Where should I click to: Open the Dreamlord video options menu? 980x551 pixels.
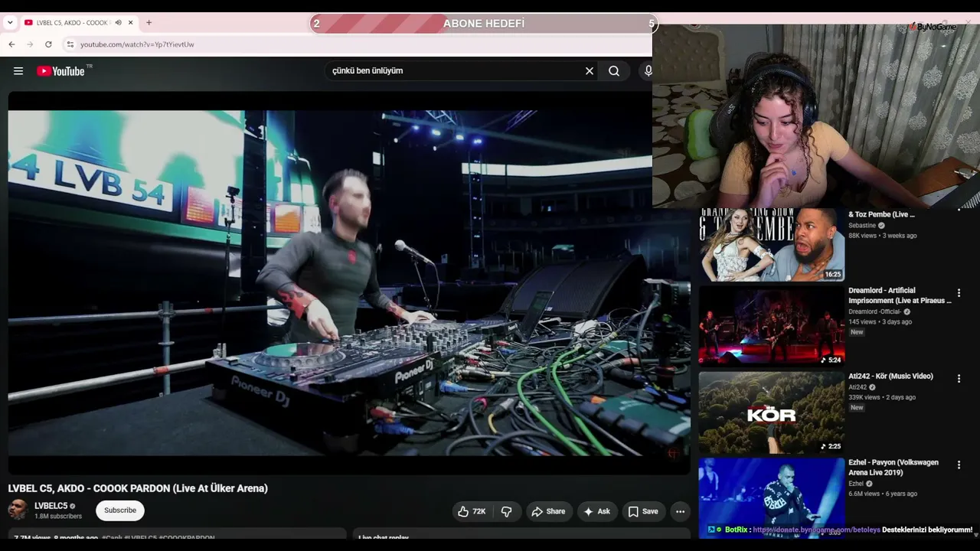pyautogui.click(x=959, y=293)
